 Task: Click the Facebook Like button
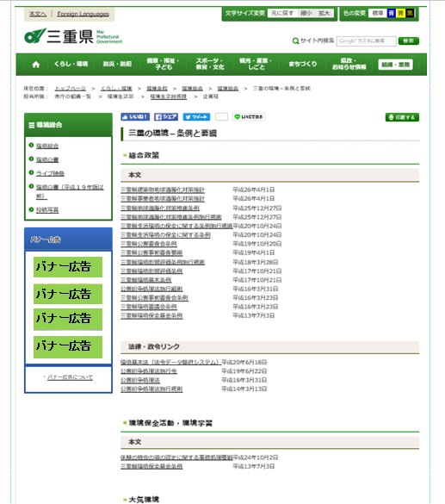coord(135,117)
